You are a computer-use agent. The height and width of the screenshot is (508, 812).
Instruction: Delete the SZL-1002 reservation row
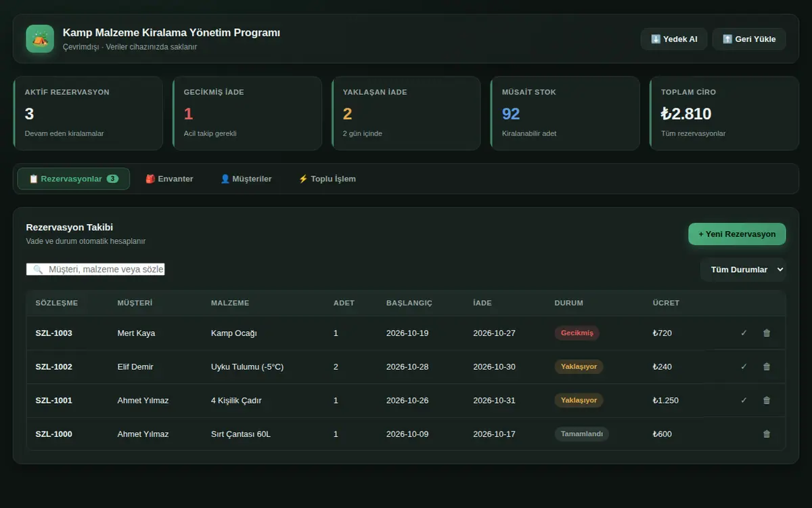pyautogui.click(x=767, y=366)
